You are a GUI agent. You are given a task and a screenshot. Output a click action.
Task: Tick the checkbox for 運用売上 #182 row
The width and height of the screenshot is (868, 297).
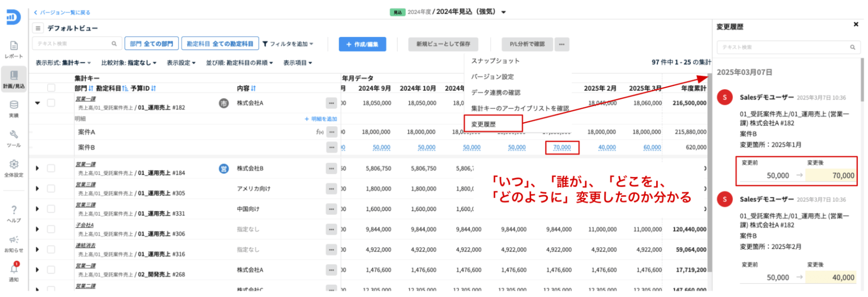(x=51, y=103)
